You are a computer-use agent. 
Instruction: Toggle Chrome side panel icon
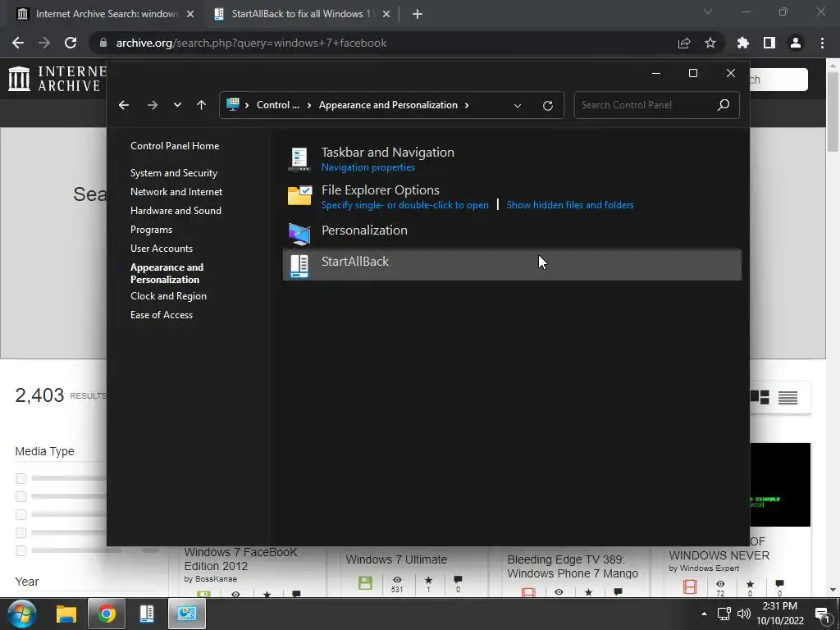pos(769,43)
